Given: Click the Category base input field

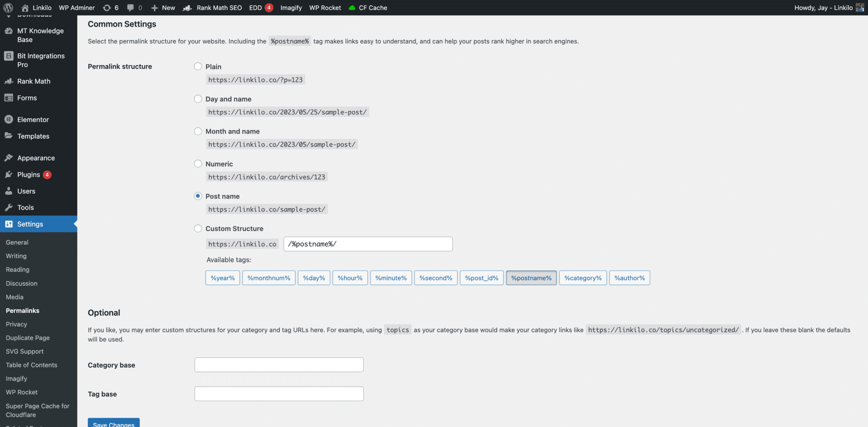Looking at the screenshot, I should [x=279, y=365].
